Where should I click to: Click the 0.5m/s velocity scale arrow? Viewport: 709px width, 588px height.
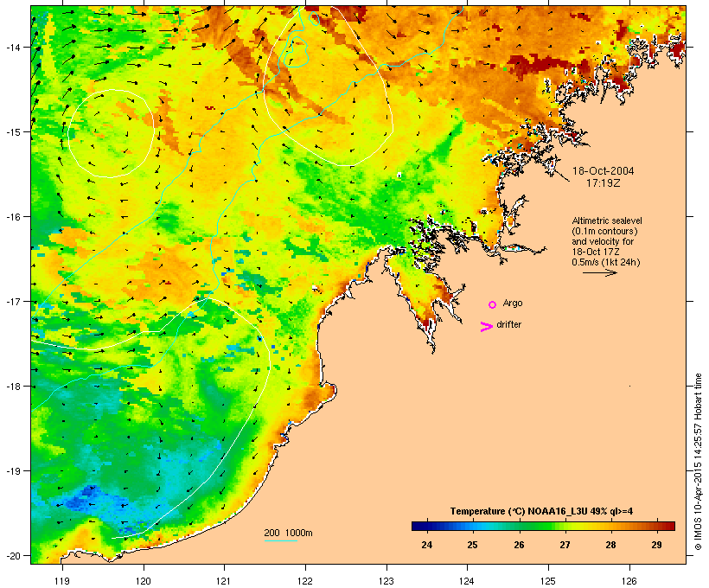(x=599, y=272)
